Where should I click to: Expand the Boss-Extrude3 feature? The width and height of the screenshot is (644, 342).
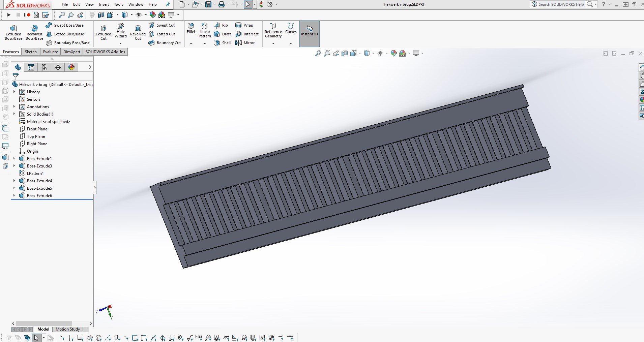click(x=14, y=166)
